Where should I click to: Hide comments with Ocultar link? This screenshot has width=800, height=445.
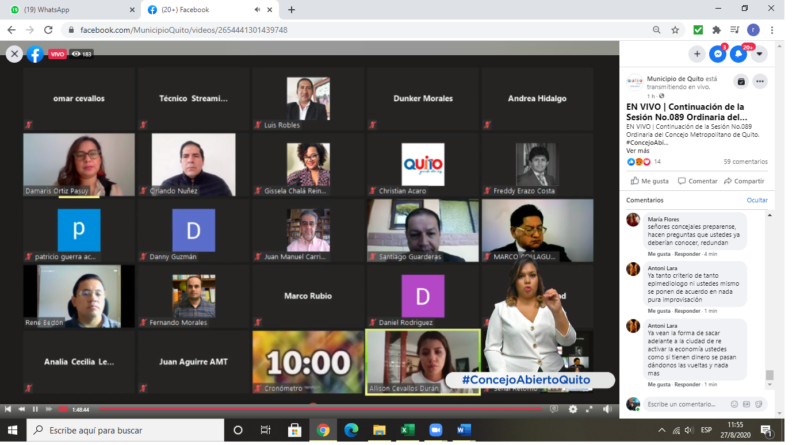coord(757,200)
